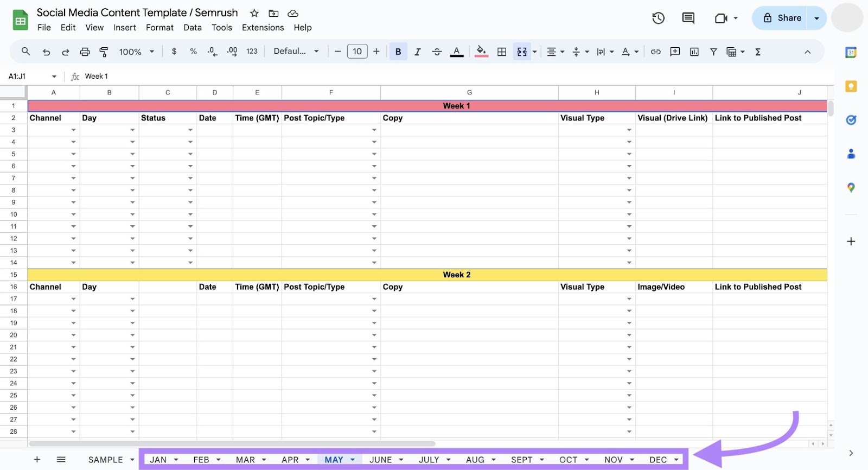Screen dimensions: 868x470
Task: Decrease font size with minus
Action: coord(337,52)
